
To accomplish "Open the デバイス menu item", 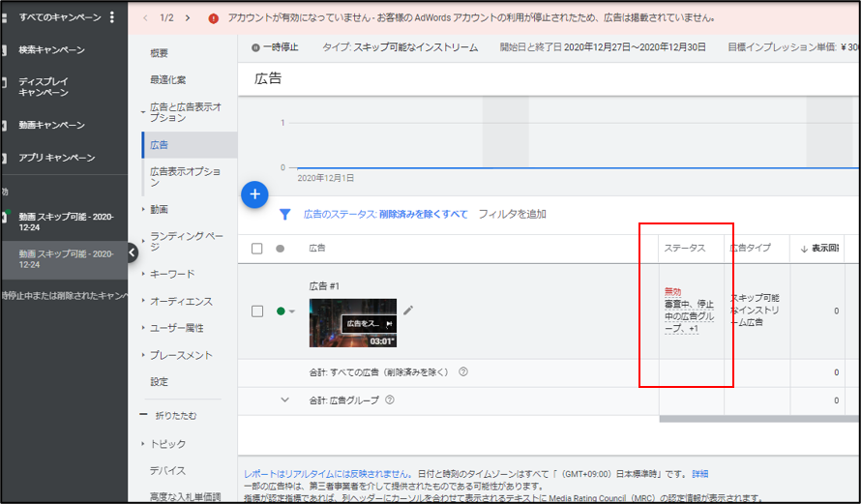I will pyautogui.click(x=168, y=470).
